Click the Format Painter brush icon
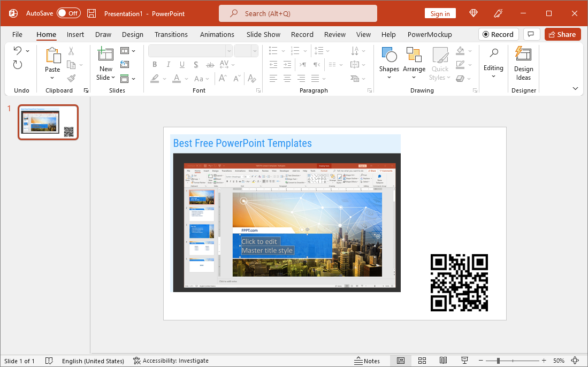 71,78
